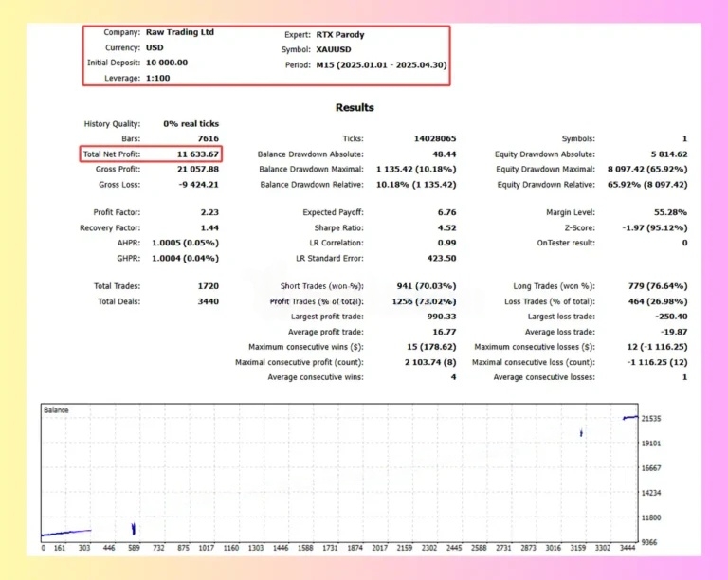Click the Total Trades count 1720
This screenshot has height=580, width=728.
[209, 286]
